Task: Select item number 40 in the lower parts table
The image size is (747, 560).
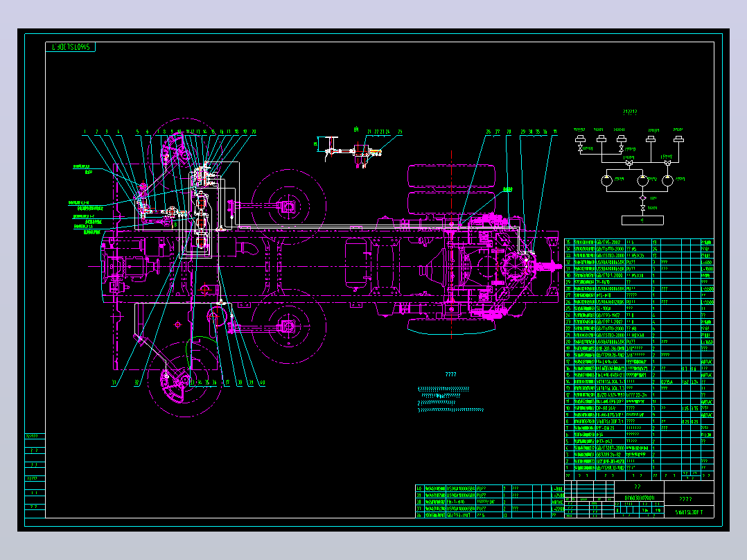Action: [420, 489]
